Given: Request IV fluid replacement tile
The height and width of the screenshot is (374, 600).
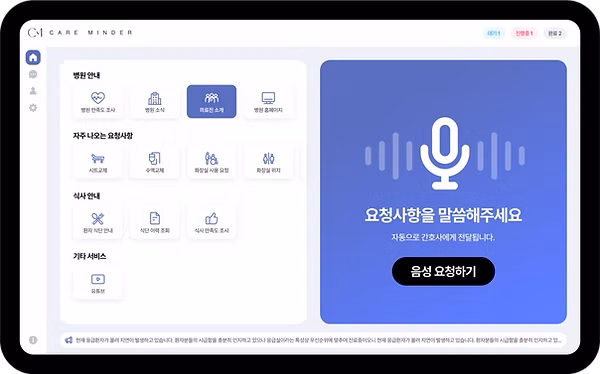Looking at the screenshot, I should (155, 162).
